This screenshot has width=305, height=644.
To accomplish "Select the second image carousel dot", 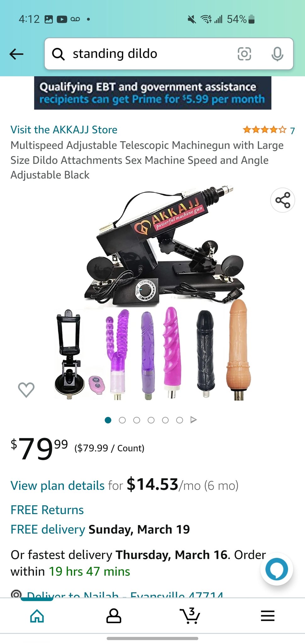I will (122, 420).
